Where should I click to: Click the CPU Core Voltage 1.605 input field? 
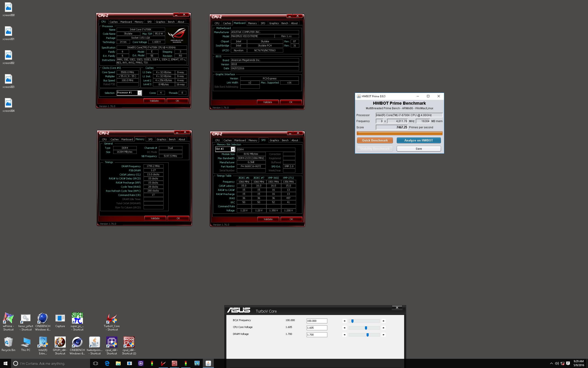[317, 328]
